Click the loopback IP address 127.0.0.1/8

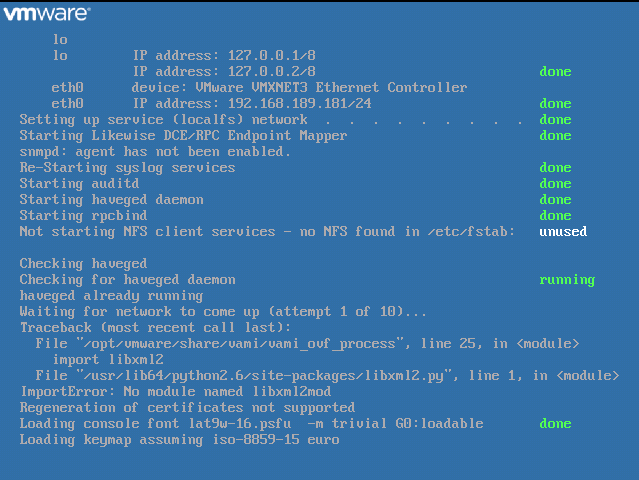271,55
